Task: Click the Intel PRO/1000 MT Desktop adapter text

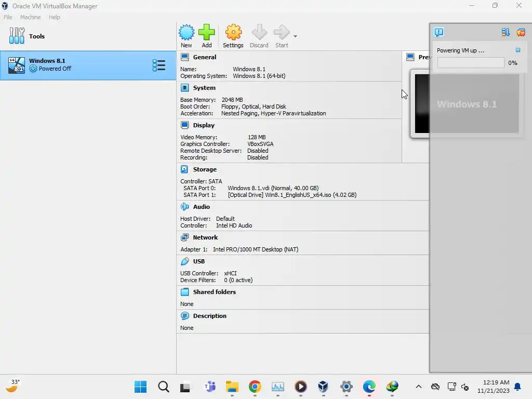Action: point(256,249)
